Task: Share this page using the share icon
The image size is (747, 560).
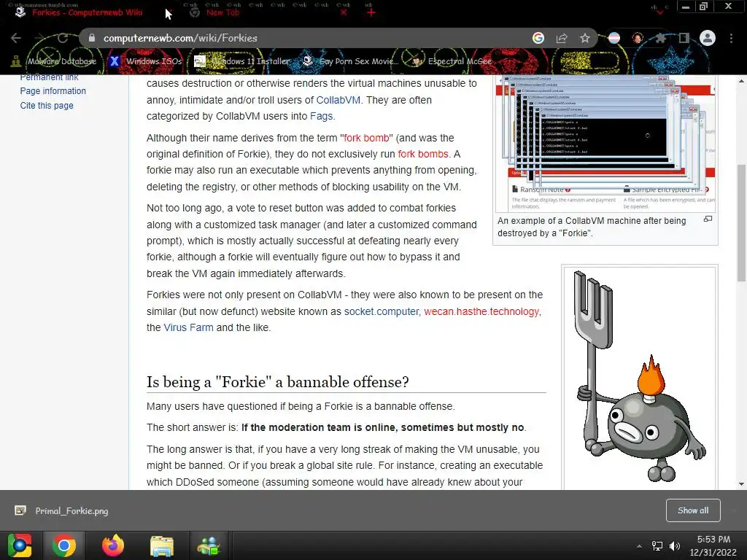Action: point(562,38)
